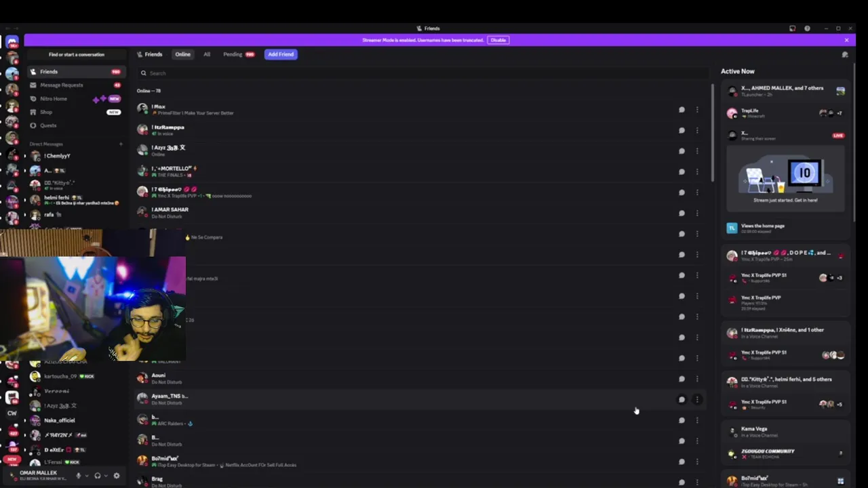
Task: Select friend ! Azyz in Online list
Action: coord(419,151)
